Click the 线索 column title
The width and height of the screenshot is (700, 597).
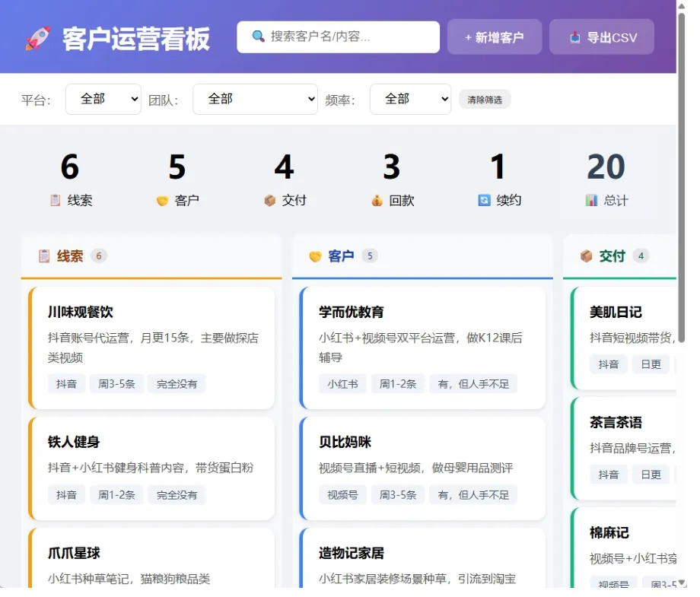coord(70,256)
